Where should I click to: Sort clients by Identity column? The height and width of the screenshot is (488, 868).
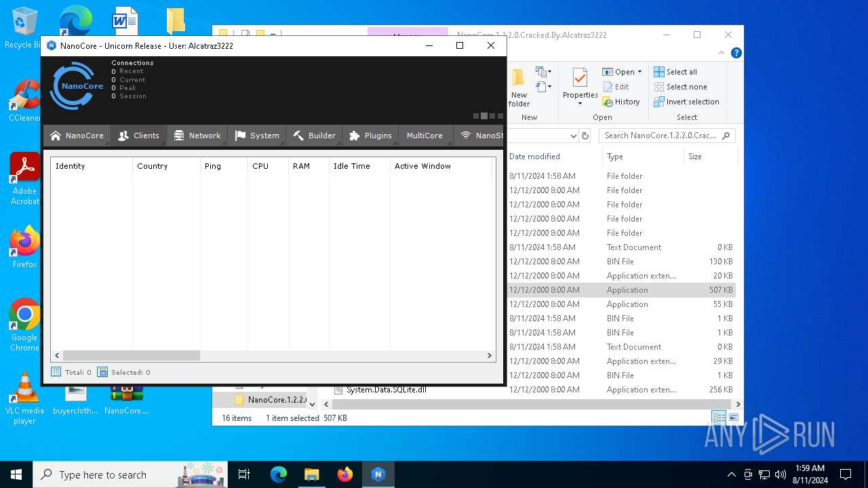(x=92, y=166)
